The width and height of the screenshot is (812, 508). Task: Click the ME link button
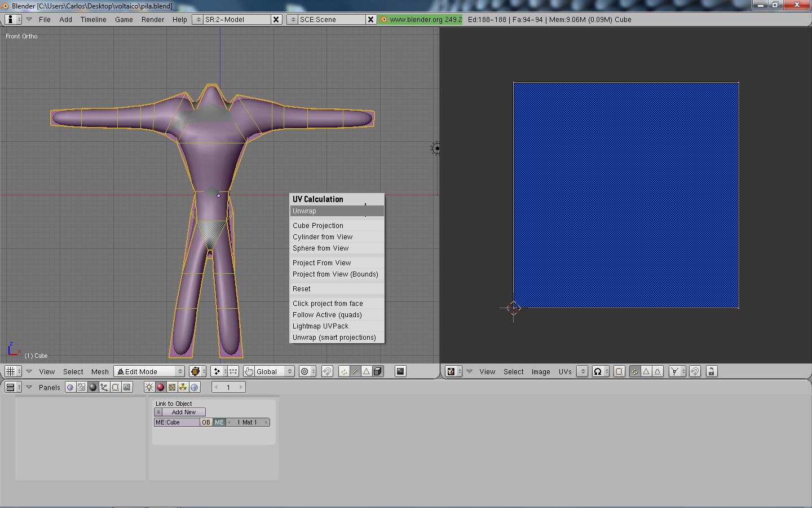click(219, 422)
